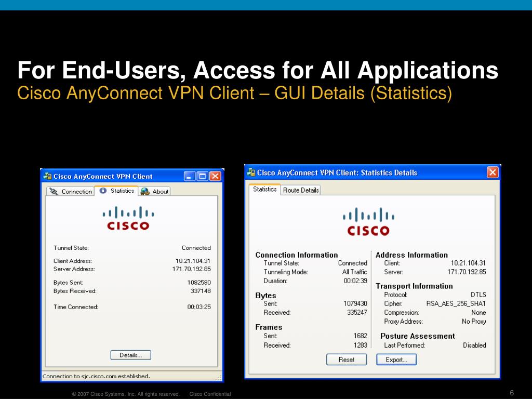Minimize the Cisco AnyConnect VPN Client window
Screen dimensions: 532x399
pyautogui.click(x=189, y=176)
